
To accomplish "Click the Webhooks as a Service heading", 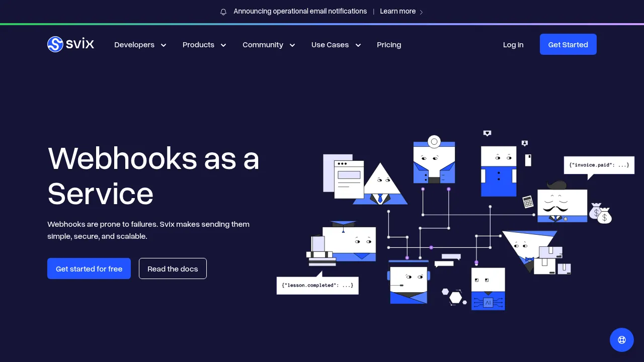I will [x=153, y=175].
